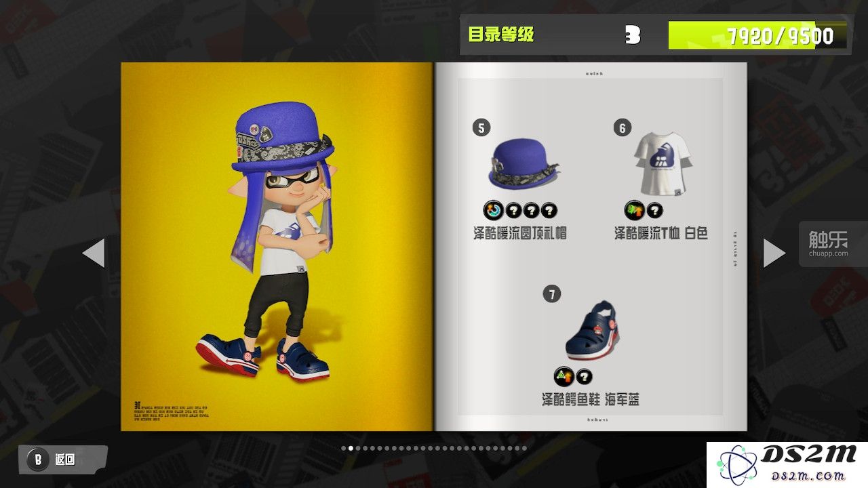Click the T-shirt's unknown question-mark ability slot
868x488 pixels.
(x=654, y=210)
